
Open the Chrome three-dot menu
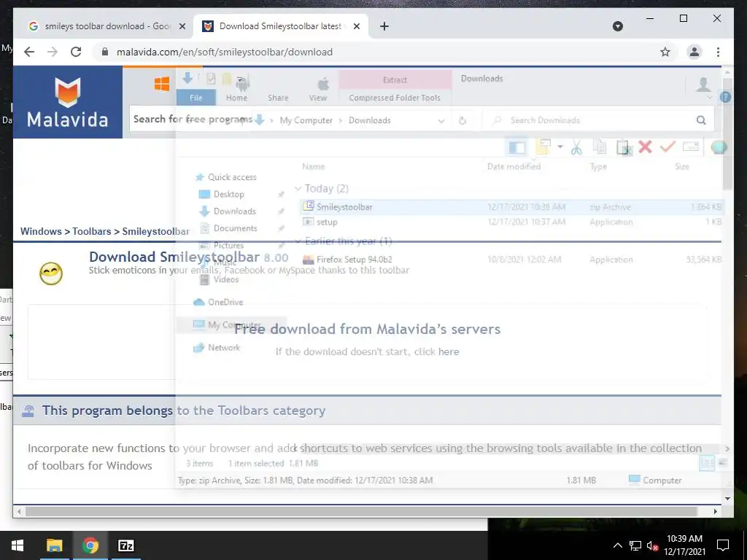718,52
